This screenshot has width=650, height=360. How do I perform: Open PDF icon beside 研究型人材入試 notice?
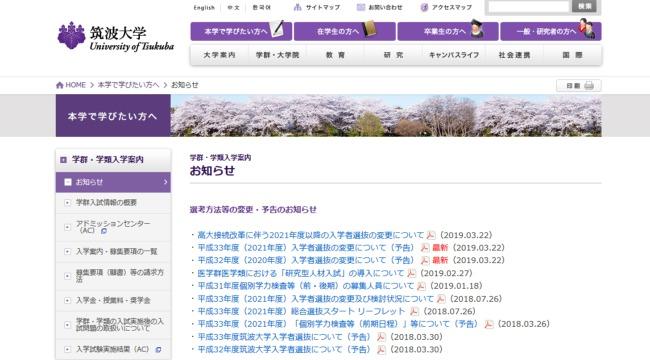(x=411, y=273)
